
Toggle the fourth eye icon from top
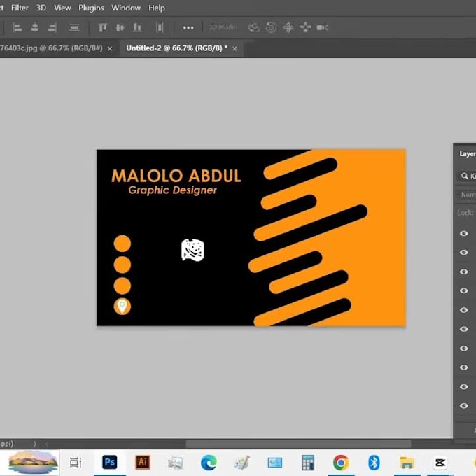pos(464,290)
